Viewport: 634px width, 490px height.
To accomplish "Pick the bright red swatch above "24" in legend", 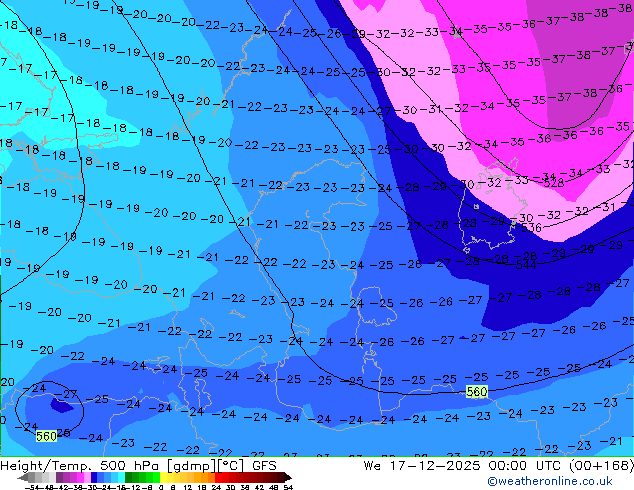I will (x=218, y=478).
